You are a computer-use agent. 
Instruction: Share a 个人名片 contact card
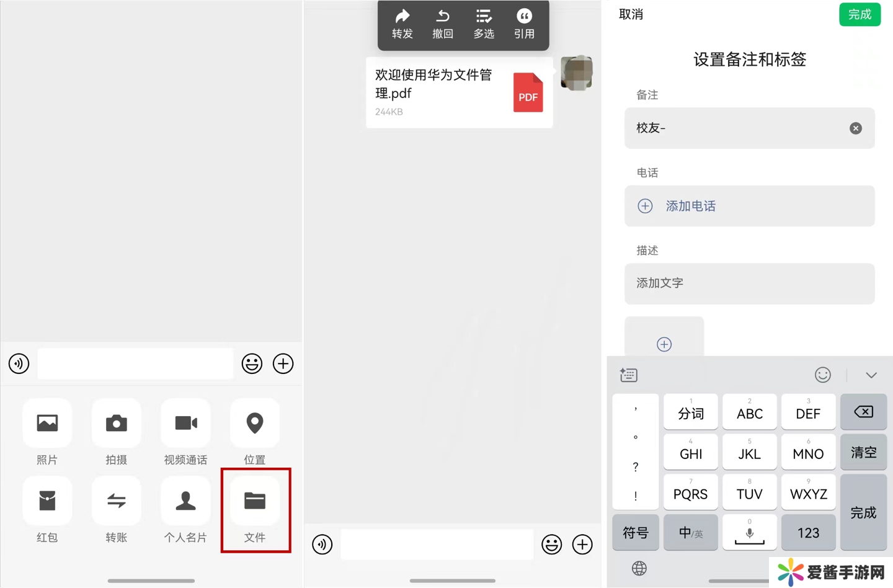click(185, 501)
